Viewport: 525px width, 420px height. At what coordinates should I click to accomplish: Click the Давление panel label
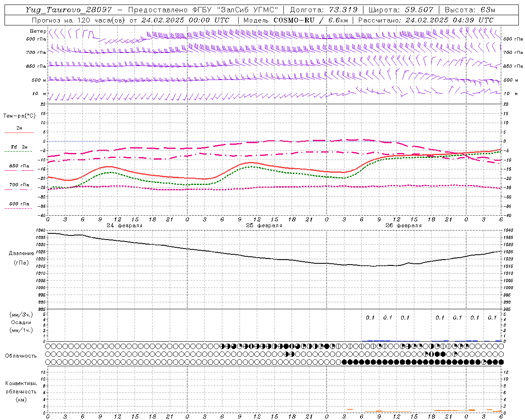point(21,253)
